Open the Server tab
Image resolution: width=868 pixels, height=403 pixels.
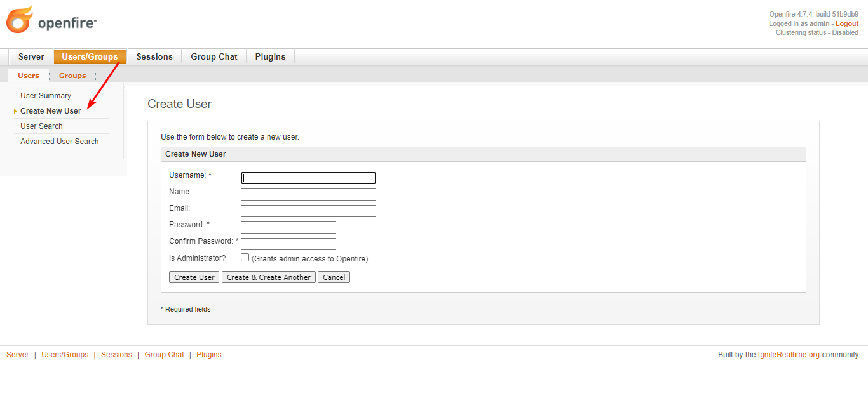tap(31, 56)
